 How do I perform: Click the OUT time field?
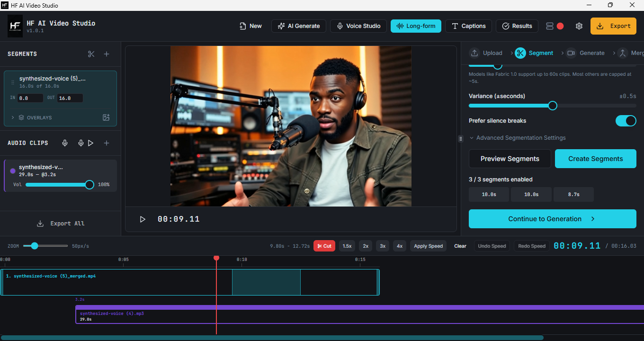(70, 98)
